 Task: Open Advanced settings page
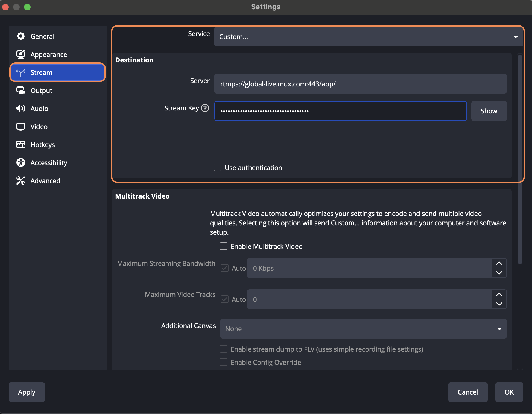(x=58, y=181)
